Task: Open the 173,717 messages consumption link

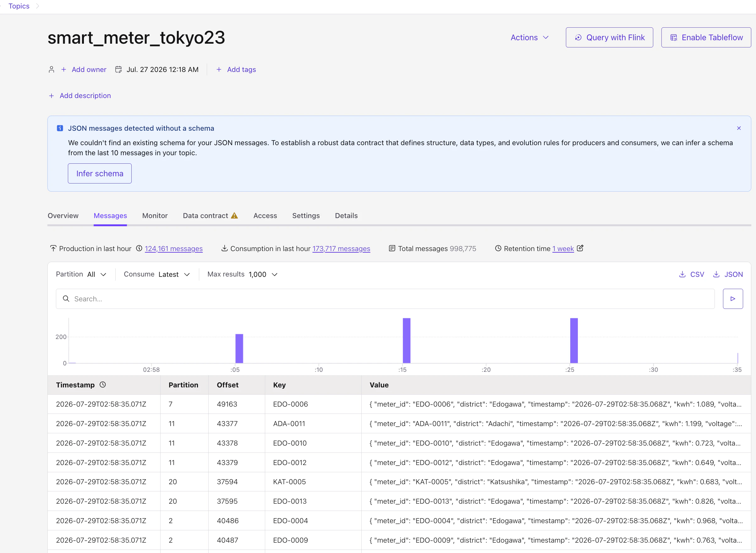Action: (341, 249)
